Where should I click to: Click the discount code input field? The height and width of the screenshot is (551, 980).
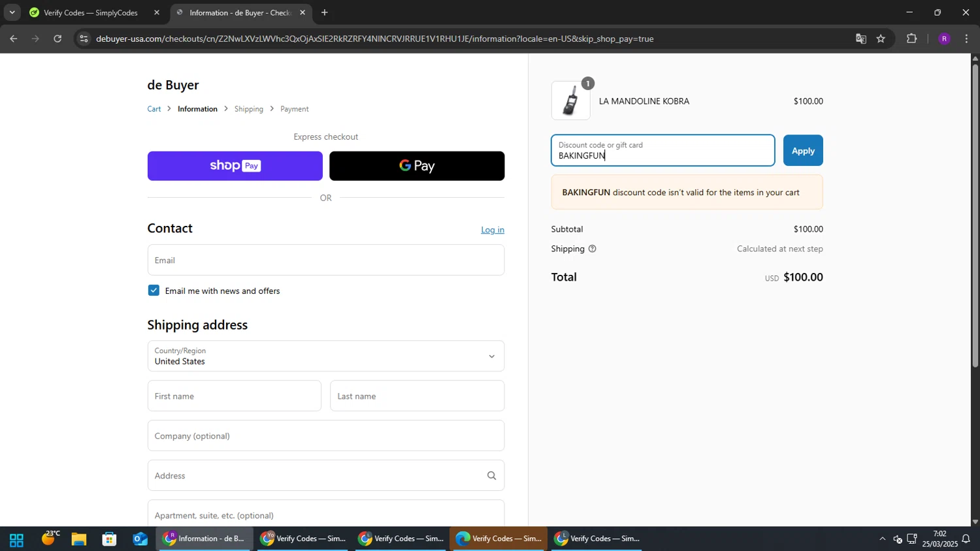pyautogui.click(x=662, y=150)
